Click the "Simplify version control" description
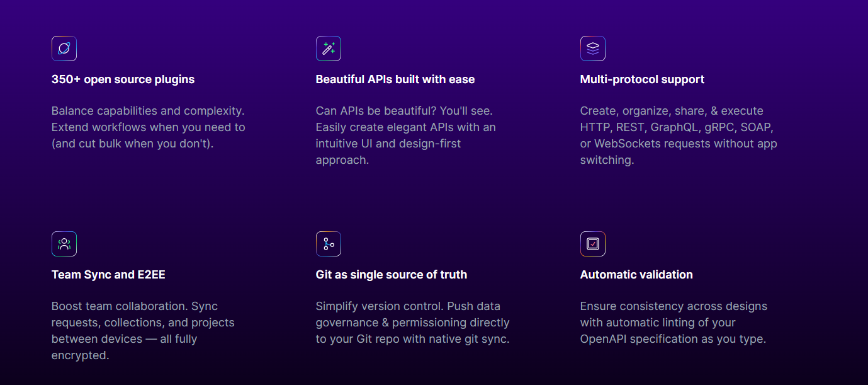 (x=413, y=323)
